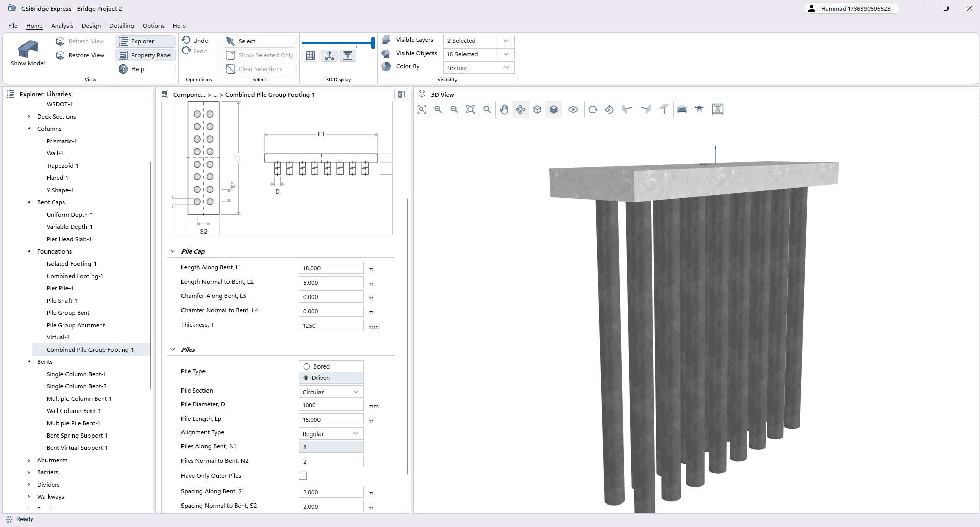Activate the 3D orbit rotate tool
980x527 pixels.
[520, 109]
